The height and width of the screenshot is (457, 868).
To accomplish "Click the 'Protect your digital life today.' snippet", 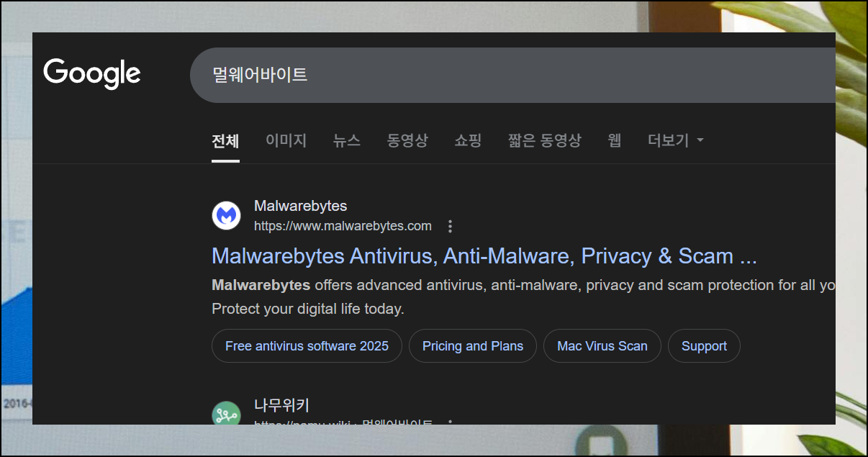I will 308,309.
